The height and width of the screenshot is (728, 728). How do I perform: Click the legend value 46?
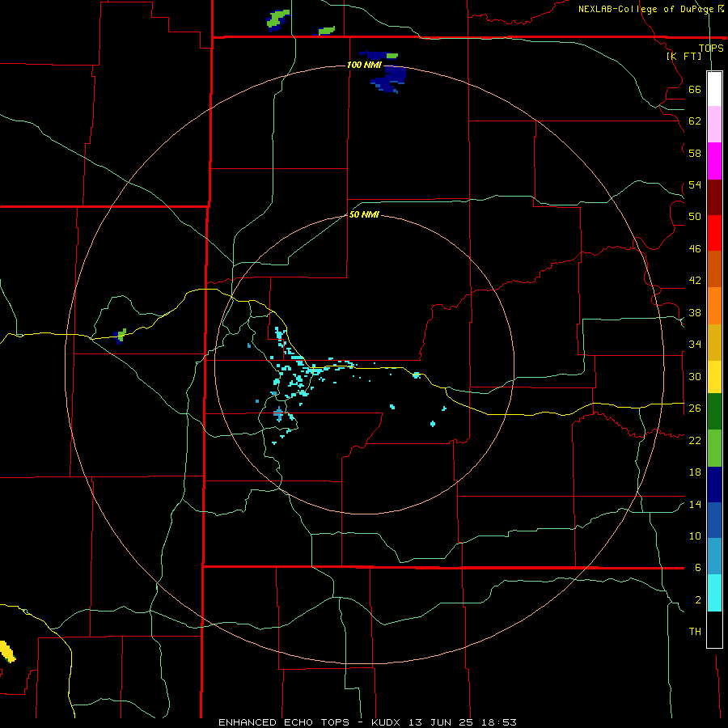[x=695, y=248]
